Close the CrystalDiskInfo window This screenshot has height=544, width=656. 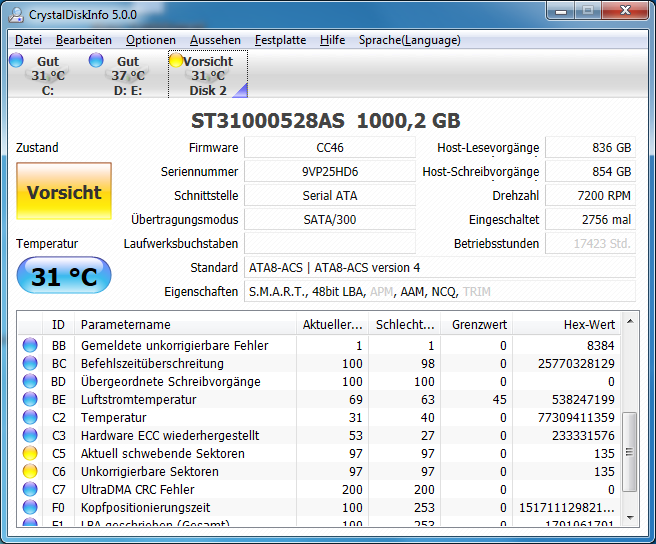pyautogui.click(x=625, y=11)
